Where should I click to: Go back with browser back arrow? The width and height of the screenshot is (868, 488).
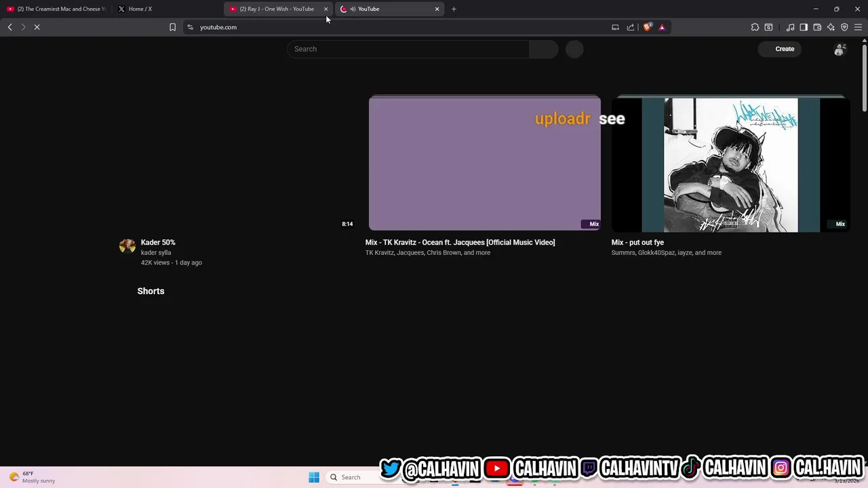tap(9, 27)
